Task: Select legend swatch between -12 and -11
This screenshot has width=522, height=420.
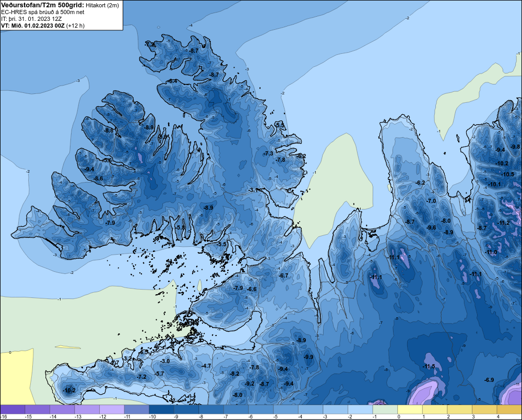Action: tap(112, 409)
